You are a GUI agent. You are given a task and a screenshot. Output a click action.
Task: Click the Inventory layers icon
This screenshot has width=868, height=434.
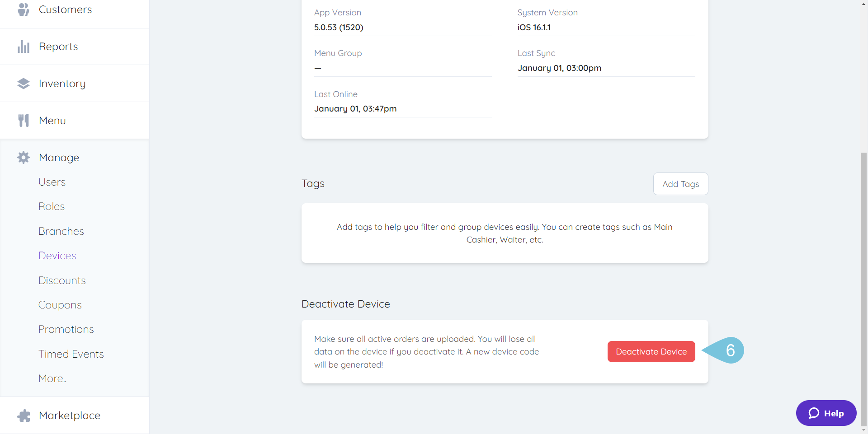coord(24,84)
